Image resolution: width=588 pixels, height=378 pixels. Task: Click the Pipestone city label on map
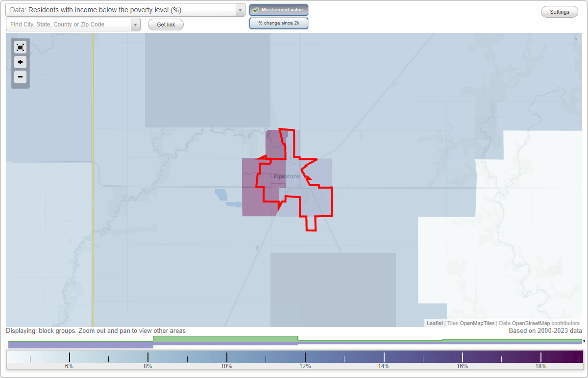click(287, 175)
